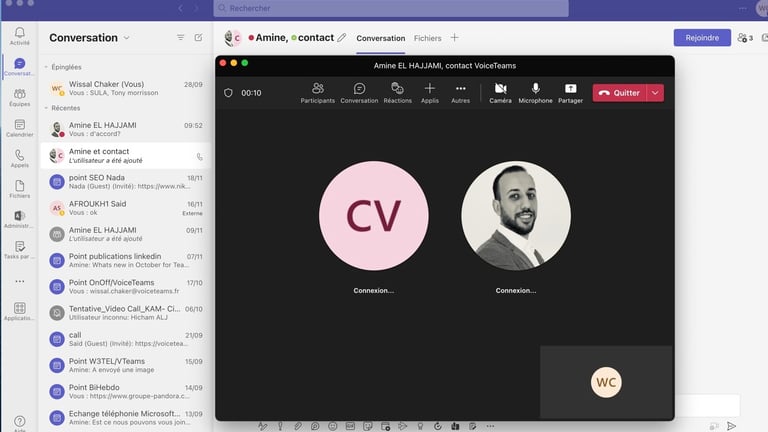
Task: Open Autres options in call toolbar
Action: 460,93
